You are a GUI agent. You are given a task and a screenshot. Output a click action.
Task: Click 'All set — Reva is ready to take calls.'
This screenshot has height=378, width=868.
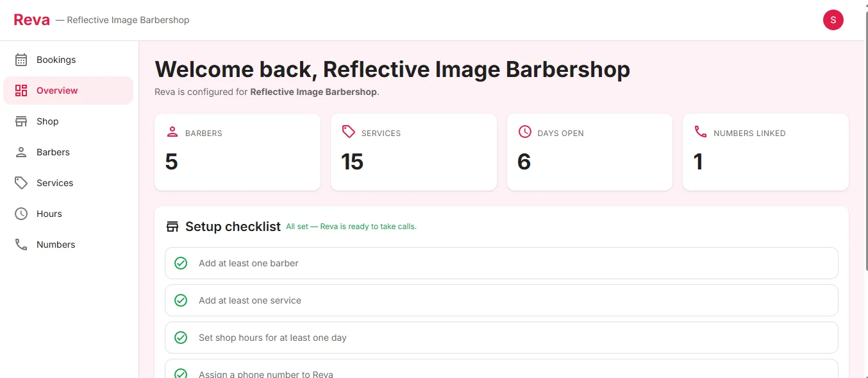[351, 227]
